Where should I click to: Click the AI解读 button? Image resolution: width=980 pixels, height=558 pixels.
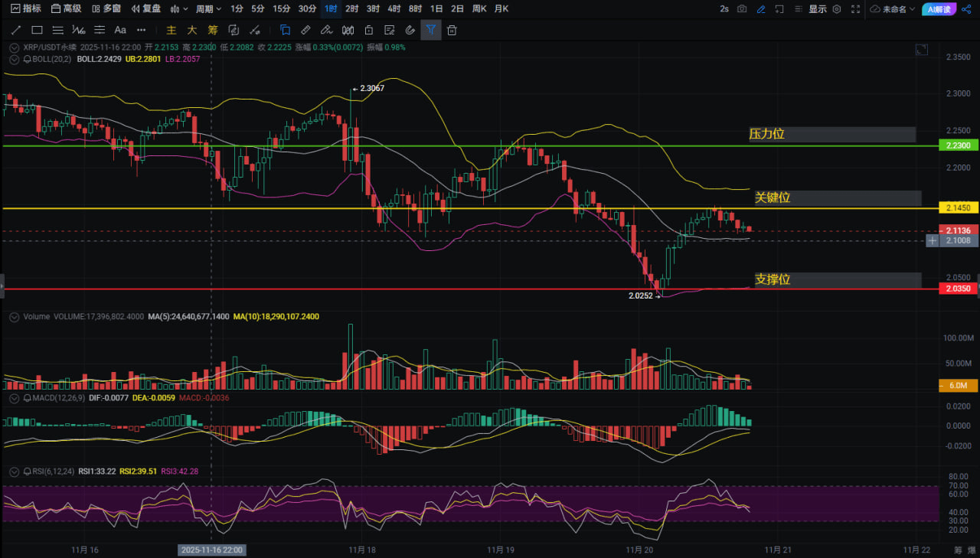pyautogui.click(x=938, y=9)
